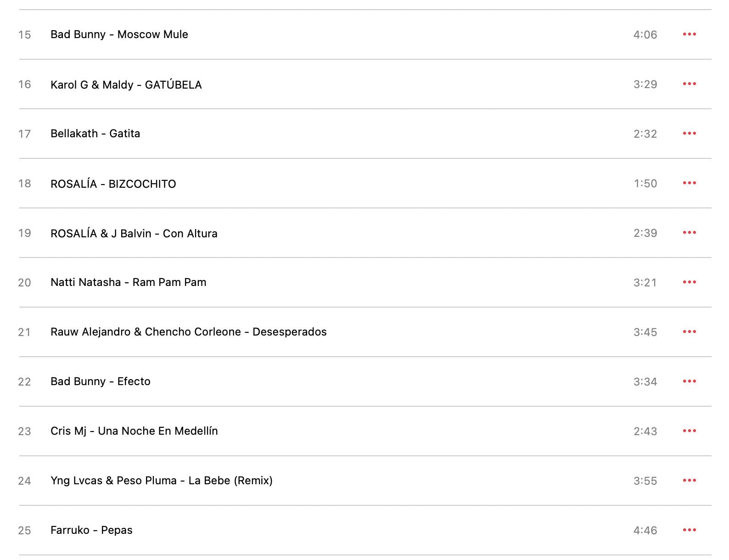Show options for La Bebe (Remix)
This screenshot has width=729, height=560.
coord(689,481)
